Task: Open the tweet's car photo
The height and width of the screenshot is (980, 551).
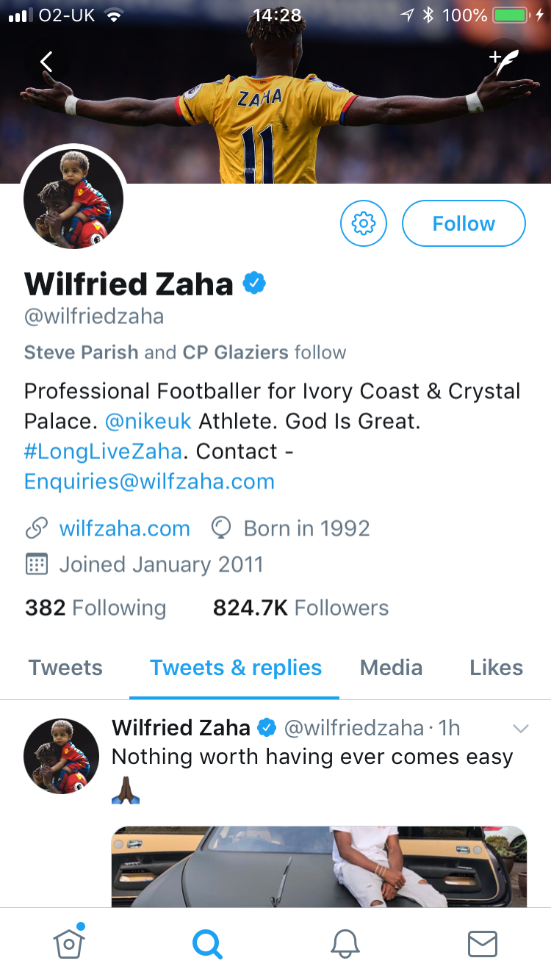Action: [x=319, y=867]
